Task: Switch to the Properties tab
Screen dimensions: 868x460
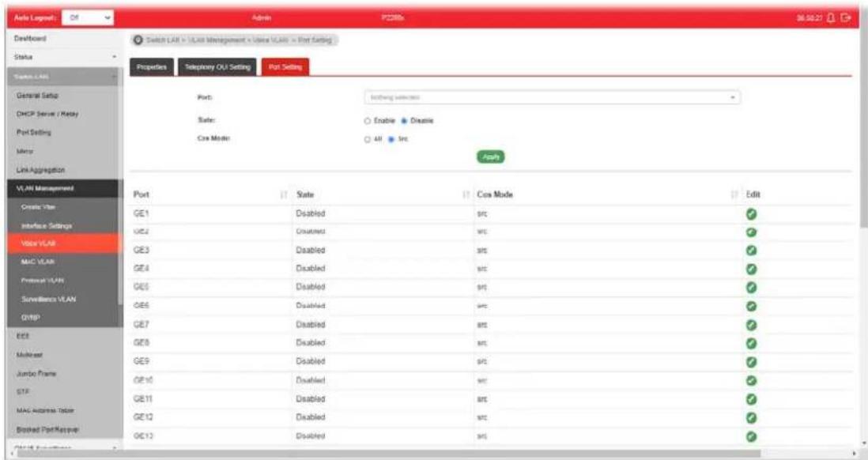Action: click(152, 67)
